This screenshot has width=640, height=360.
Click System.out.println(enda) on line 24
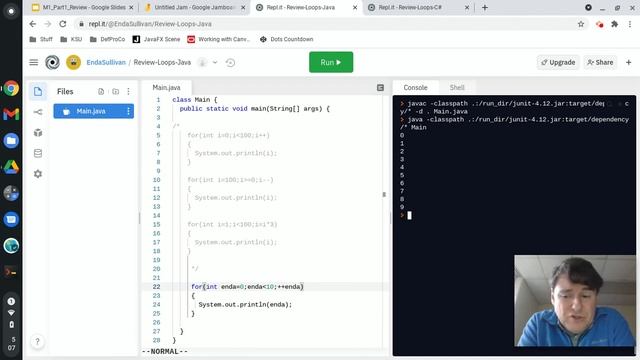[245, 304]
